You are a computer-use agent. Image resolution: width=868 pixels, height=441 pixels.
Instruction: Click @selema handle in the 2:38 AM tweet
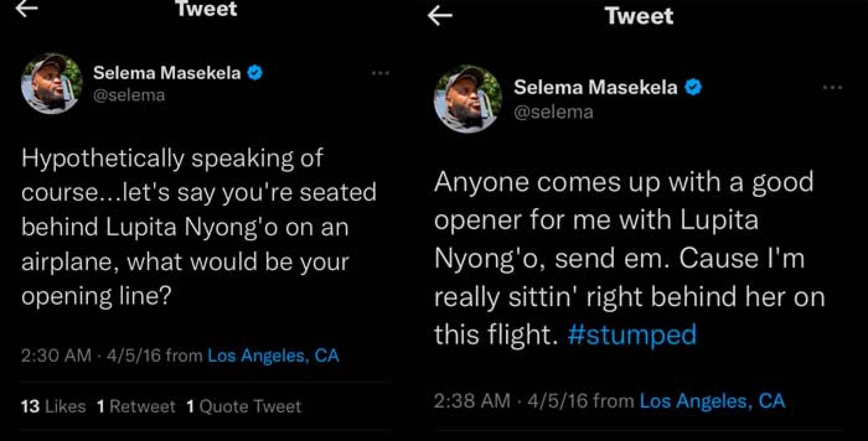coord(553,112)
